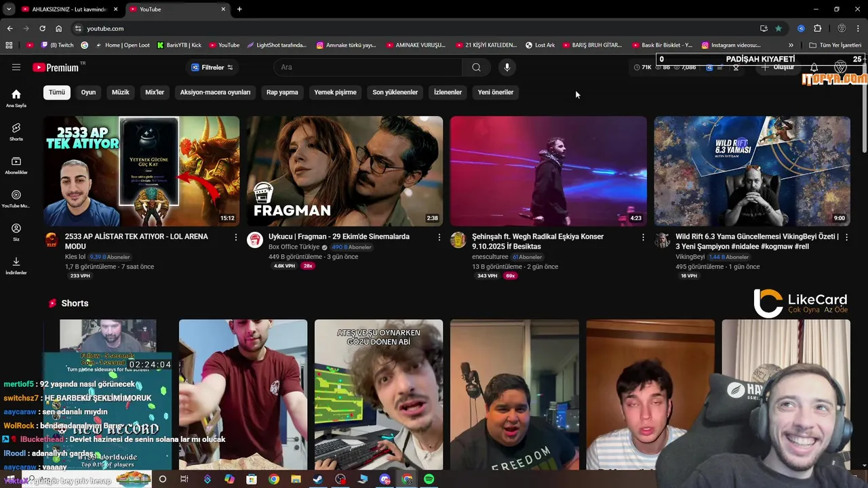The height and width of the screenshot is (488, 868).
Task: Open the YouTube hamburger guide menu
Action: tap(16, 67)
